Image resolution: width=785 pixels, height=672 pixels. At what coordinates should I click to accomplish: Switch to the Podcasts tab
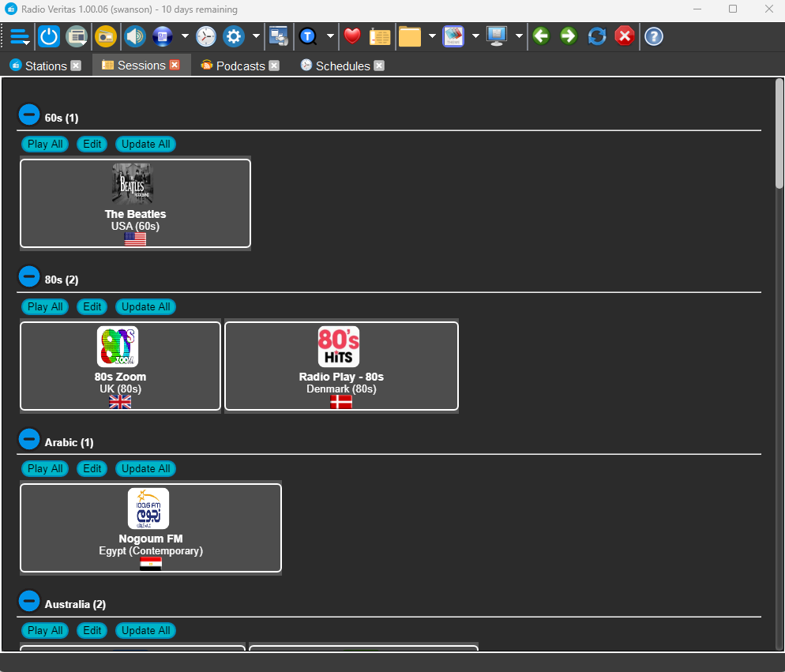tap(240, 66)
